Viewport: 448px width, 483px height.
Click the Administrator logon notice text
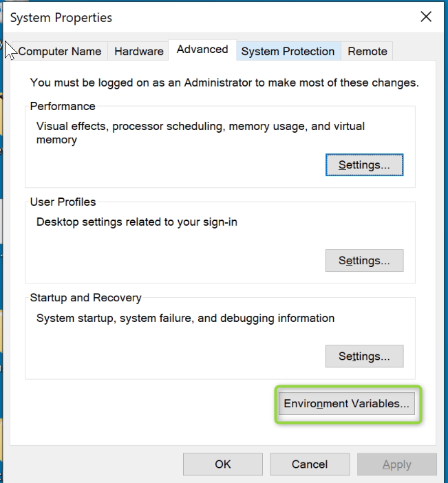224,83
